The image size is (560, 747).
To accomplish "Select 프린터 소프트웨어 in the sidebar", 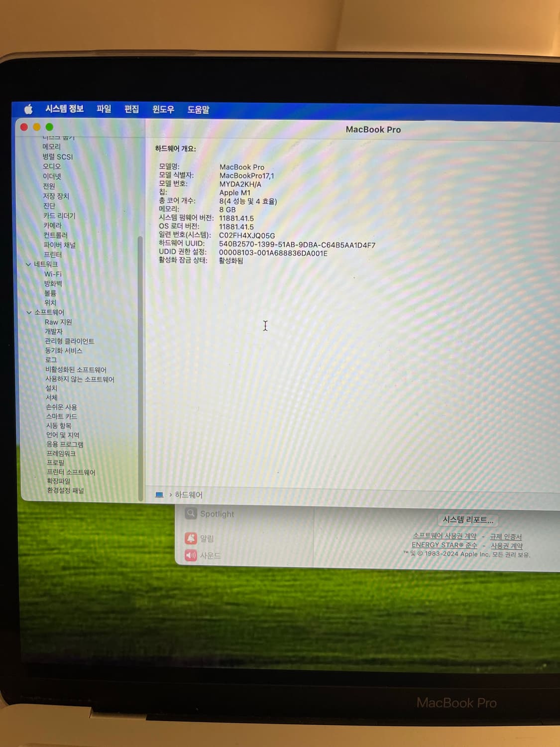I will 71,472.
